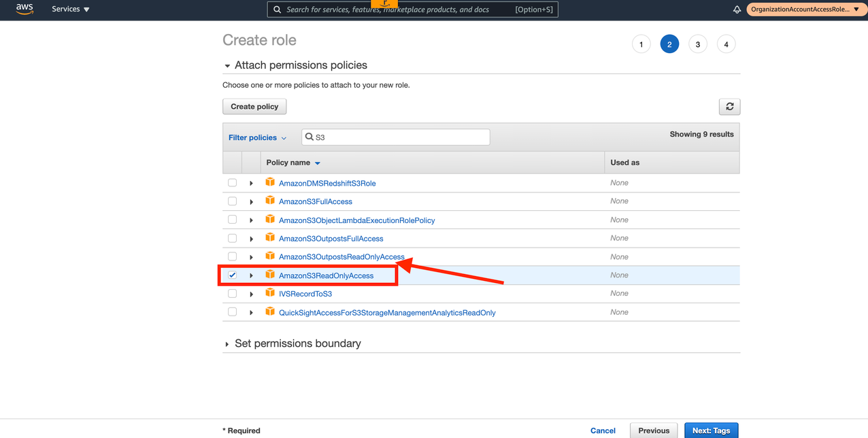The width and height of the screenshot is (868, 438).
Task: Click the refresh policies icon button
Action: [x=730, y=107]
